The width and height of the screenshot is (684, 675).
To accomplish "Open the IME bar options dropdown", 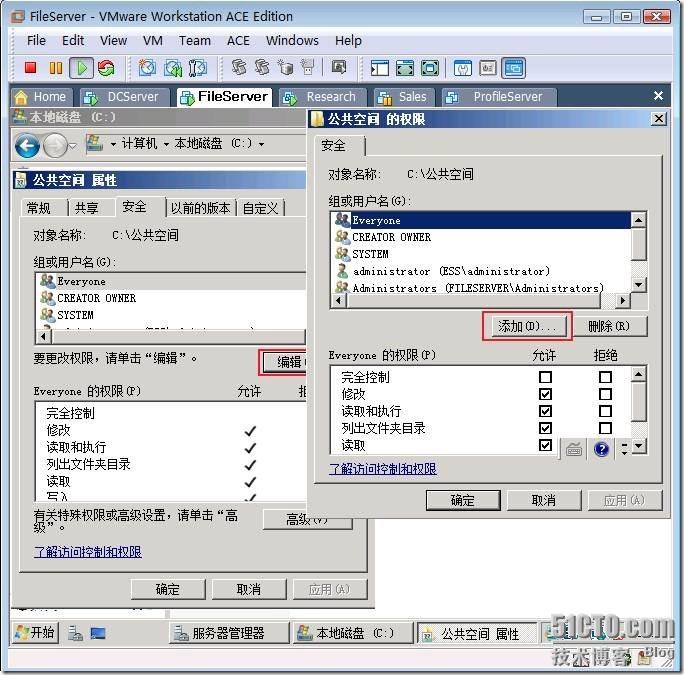I will click(x=624, y=449).
